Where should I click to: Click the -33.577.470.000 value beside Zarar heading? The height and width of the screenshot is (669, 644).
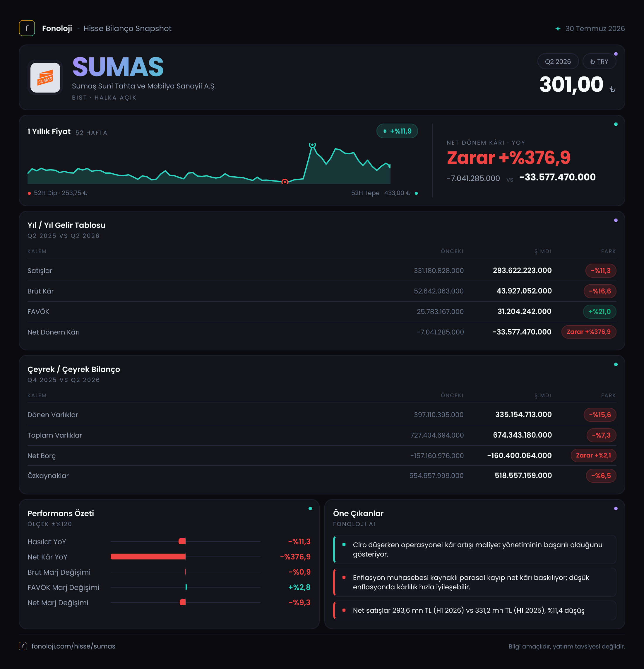tap(557, 177)
